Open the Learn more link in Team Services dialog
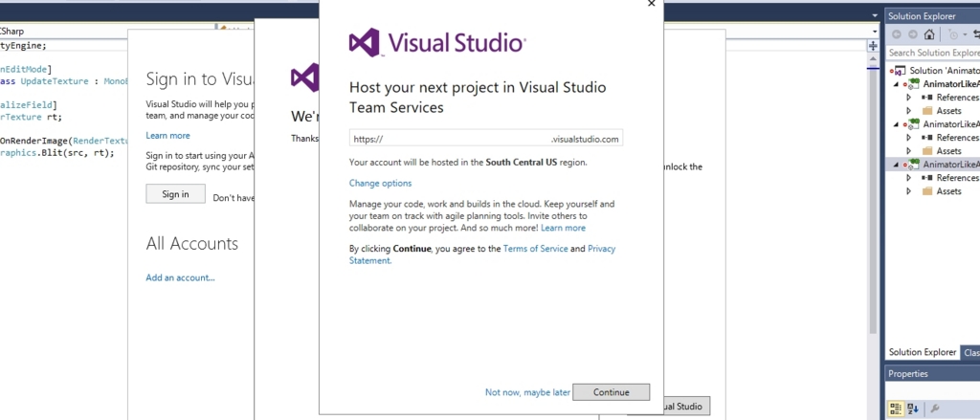980x420 pixels. coord(563,228)
